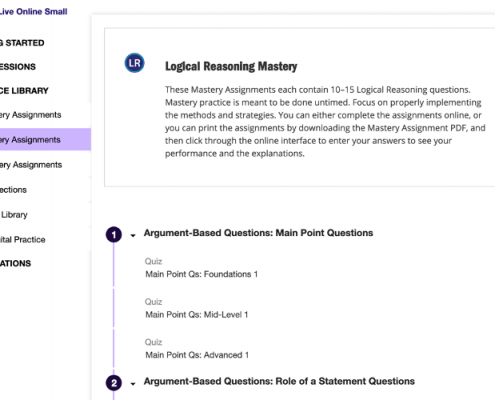Click the step 2 circle marker
Screen dimensions: 495x400
(114, 383)
